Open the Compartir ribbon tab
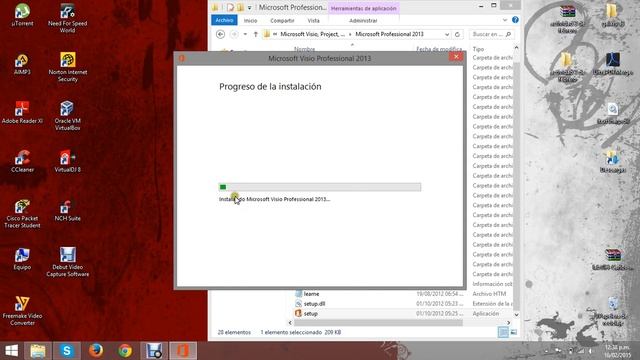Viewport: 640px width, 360px height. [x=282, y=20]
